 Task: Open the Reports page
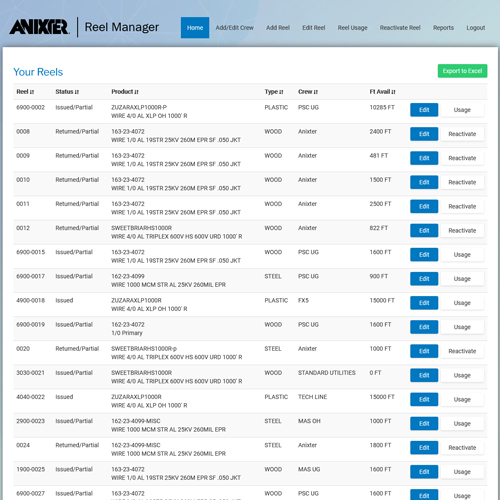[x=443, y=28]
